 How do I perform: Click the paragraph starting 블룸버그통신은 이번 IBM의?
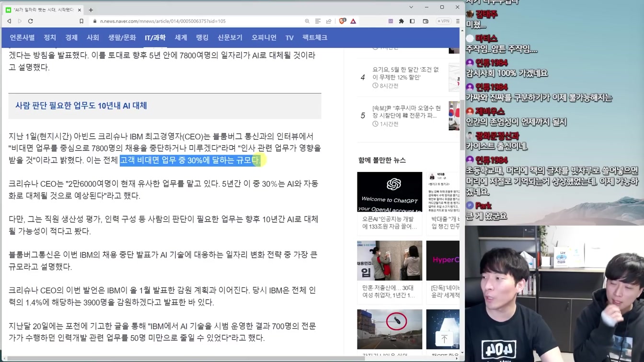point(163,260)
